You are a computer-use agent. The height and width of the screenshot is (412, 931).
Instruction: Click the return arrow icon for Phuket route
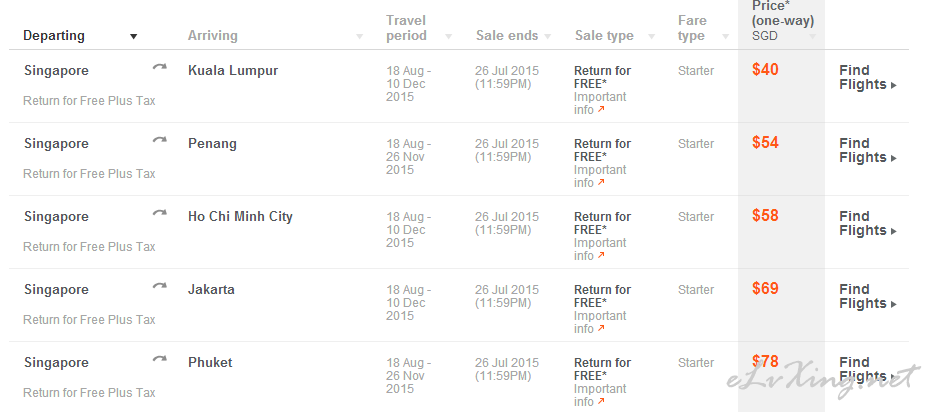pyautogui.click(x=159, y=359)
